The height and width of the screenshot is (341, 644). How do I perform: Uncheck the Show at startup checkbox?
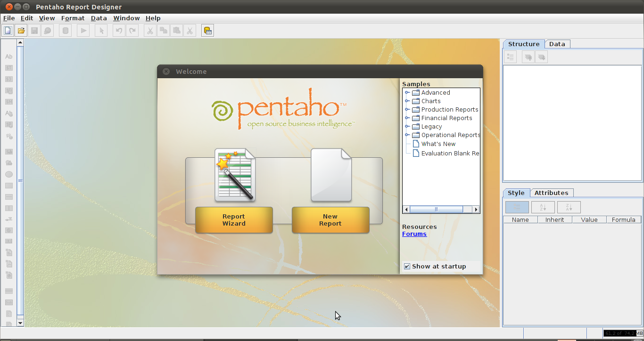(x=407, y=267)
